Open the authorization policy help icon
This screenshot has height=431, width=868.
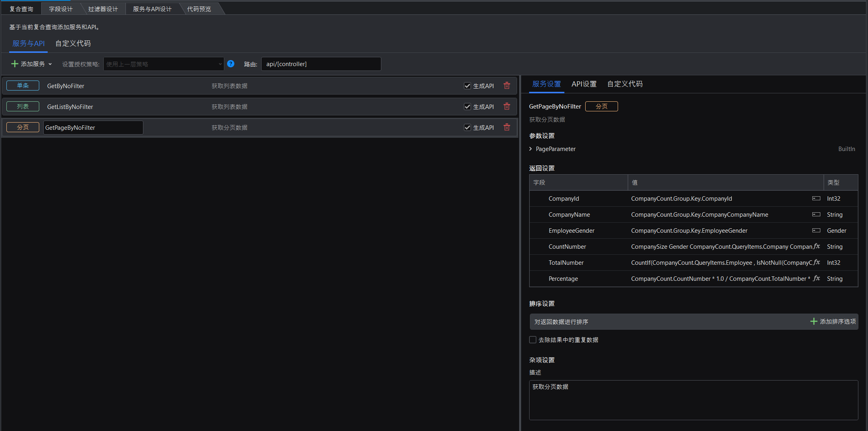[x=231, y=64]
